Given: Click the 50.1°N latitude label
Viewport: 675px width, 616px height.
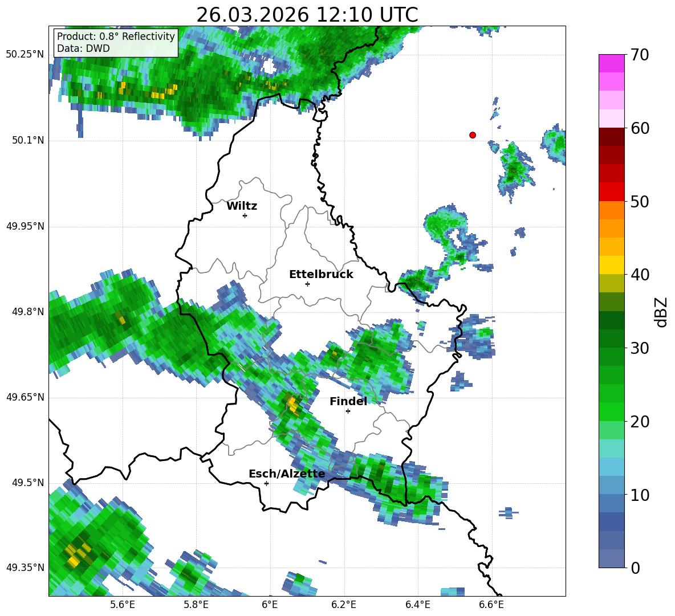Looking at the screenshot, I should 28,141.
